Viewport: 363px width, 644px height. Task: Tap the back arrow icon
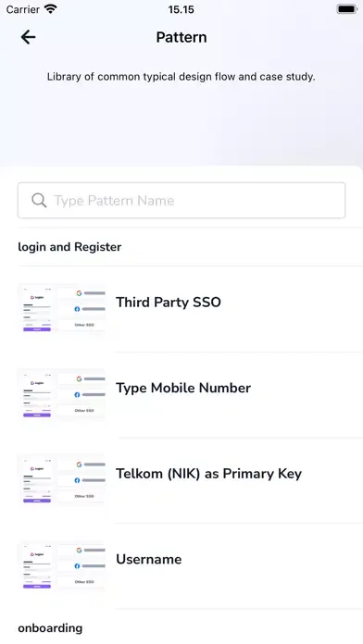pos(28,37)
